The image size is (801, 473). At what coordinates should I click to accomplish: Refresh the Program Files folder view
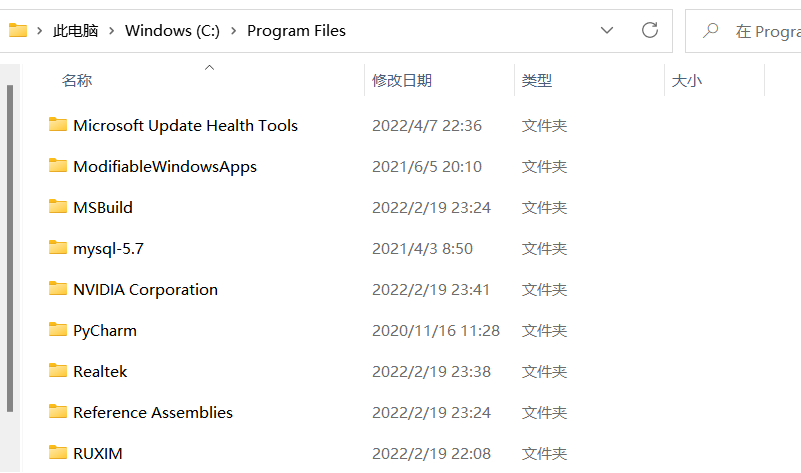pyautogui.click(x=650, y=31)
